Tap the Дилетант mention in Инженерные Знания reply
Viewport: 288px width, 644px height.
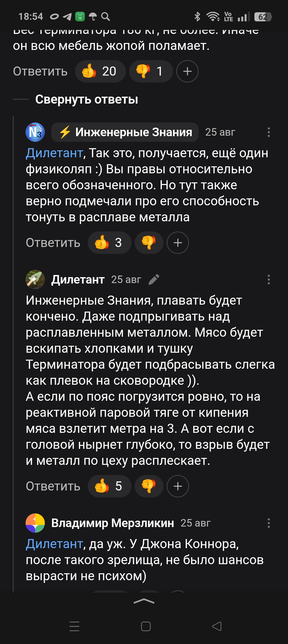[54, 153]
